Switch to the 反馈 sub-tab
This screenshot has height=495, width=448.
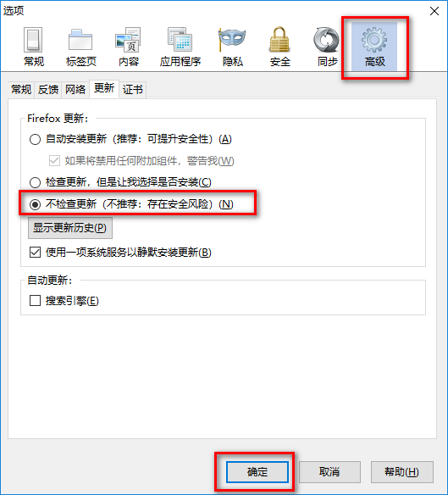coord(48,89)
